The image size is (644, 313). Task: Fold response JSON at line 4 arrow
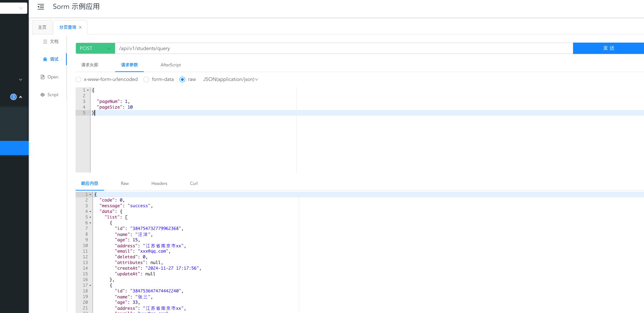point(90,212)
